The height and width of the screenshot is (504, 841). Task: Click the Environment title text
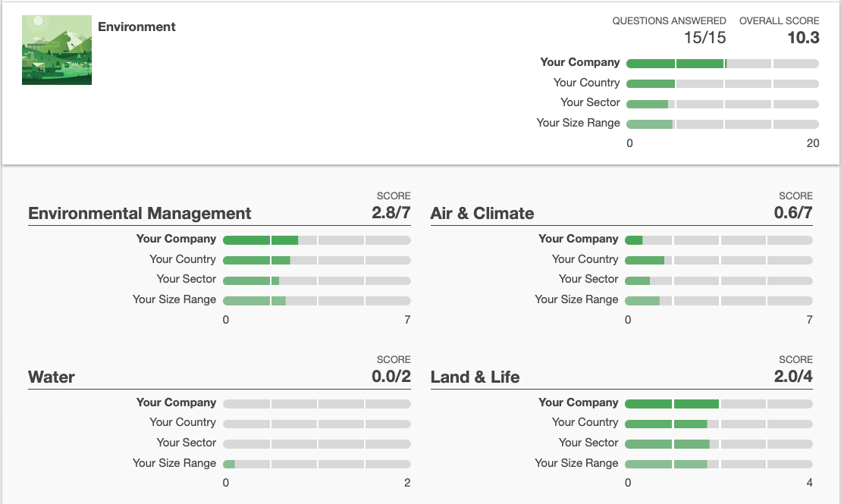tap(137, 27)
